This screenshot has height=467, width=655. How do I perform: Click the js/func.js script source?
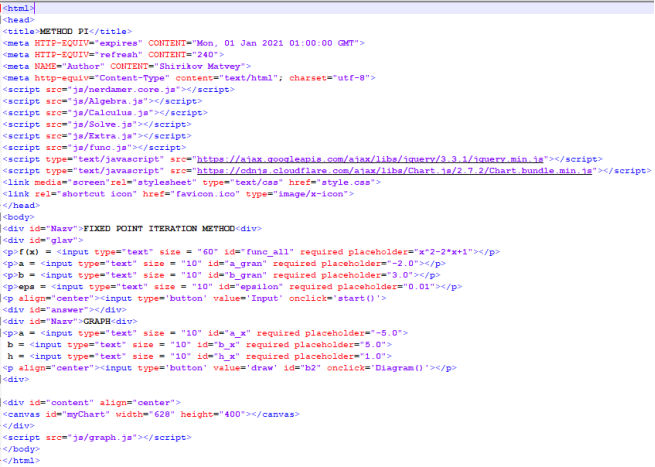point(101,147)
